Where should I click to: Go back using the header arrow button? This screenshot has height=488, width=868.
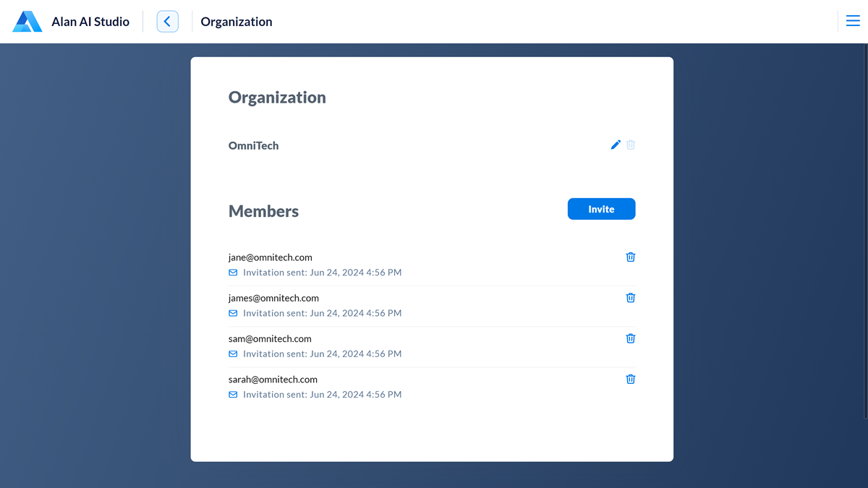point(167,22)
